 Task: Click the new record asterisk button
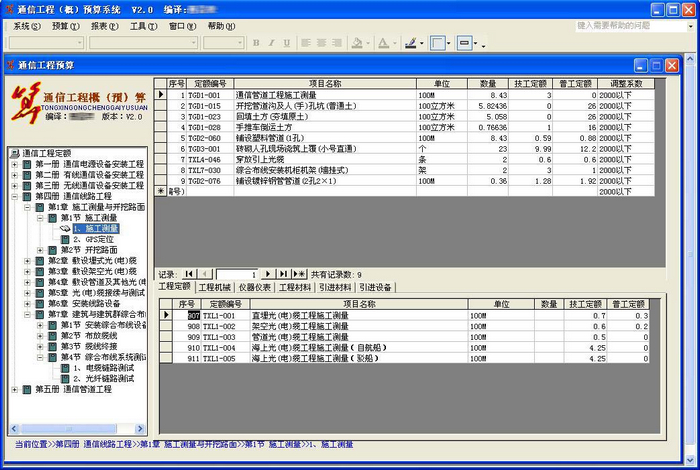pyautogui.click(x=299, y=274)
